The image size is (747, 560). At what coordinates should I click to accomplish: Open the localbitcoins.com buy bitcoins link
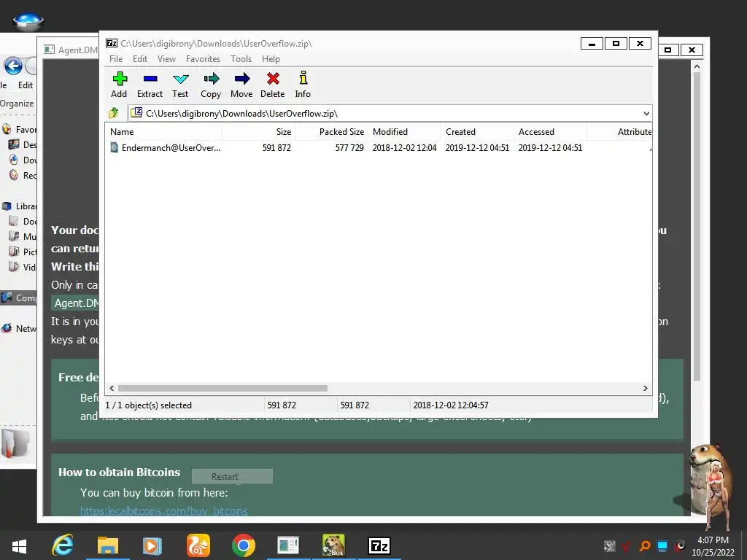pos(164,511)
